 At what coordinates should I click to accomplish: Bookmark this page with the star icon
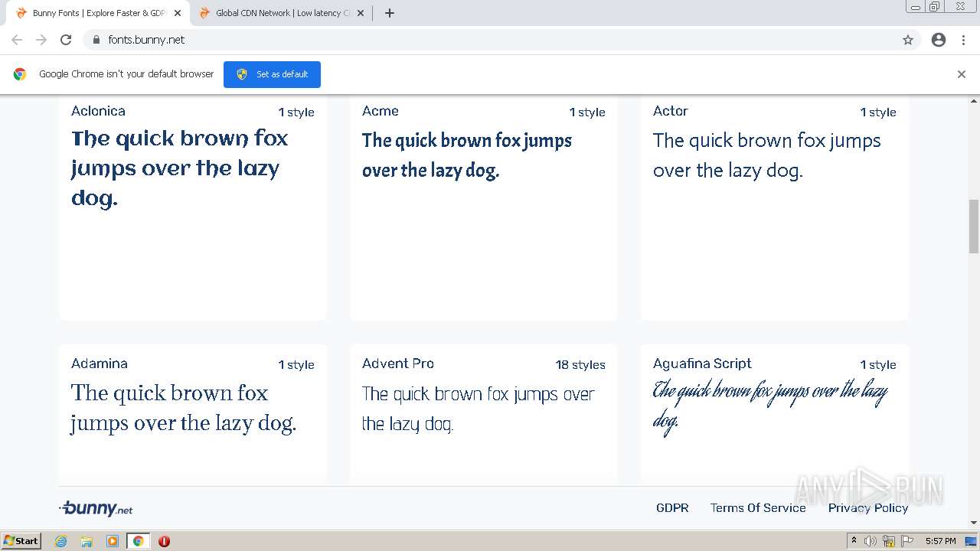pos(908,40)
